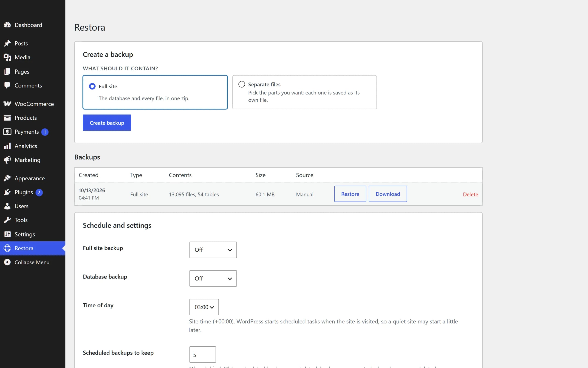The width and height of the screenshot is (588, 368).
Task: Click the Settings sliders icon
Action: 7,234
